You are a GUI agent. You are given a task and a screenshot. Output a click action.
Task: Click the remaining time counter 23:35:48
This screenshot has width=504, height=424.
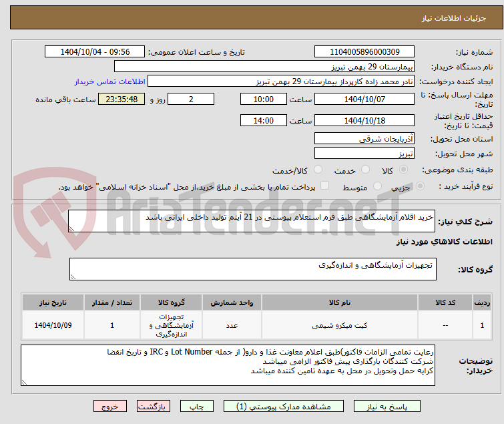[121, 99]
